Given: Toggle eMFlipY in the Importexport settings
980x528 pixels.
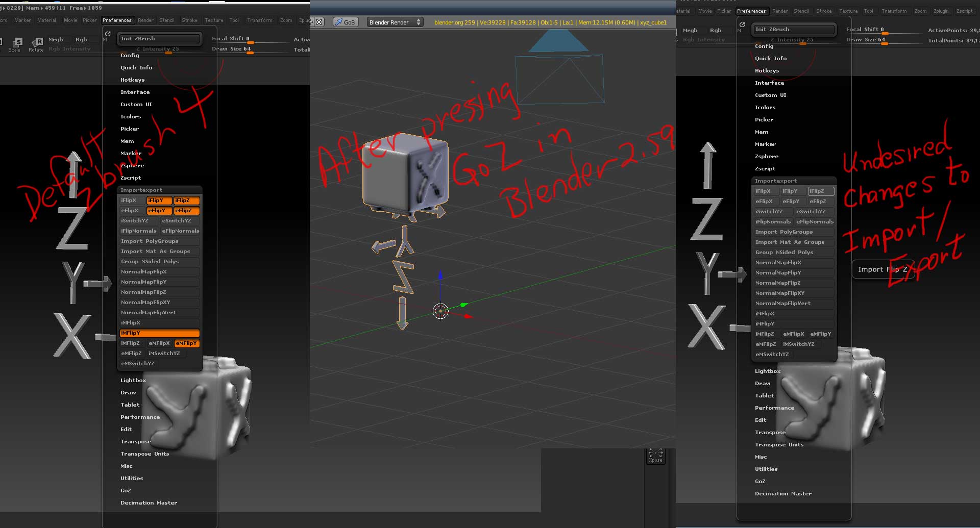Looking at the screenshot, I should tap(186, 343).
